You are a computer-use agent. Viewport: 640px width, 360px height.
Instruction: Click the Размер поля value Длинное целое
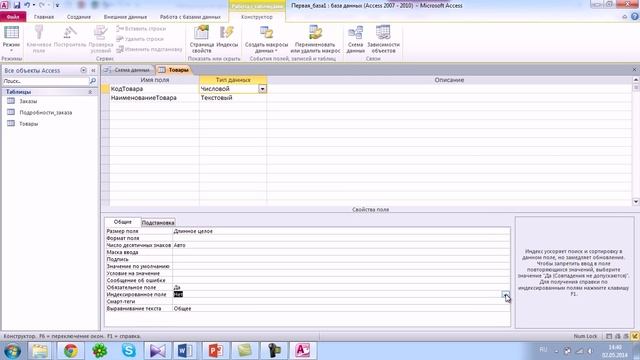point(341,231)
